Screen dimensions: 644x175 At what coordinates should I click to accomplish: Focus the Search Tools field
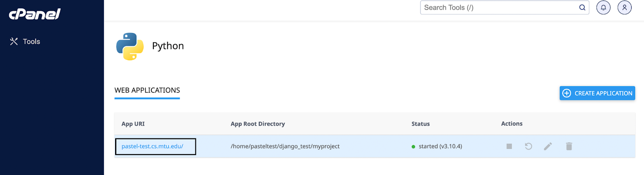(x=504, y=8)
